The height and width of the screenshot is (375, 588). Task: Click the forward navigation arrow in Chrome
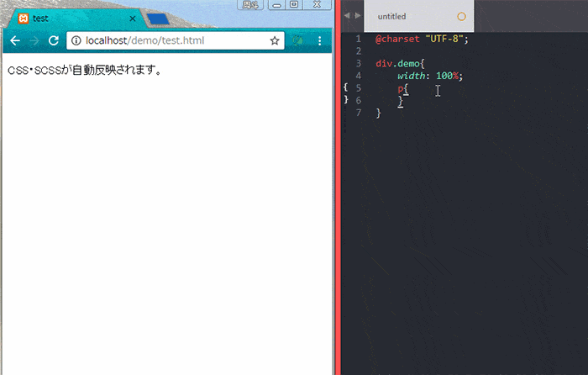[34, 40]
